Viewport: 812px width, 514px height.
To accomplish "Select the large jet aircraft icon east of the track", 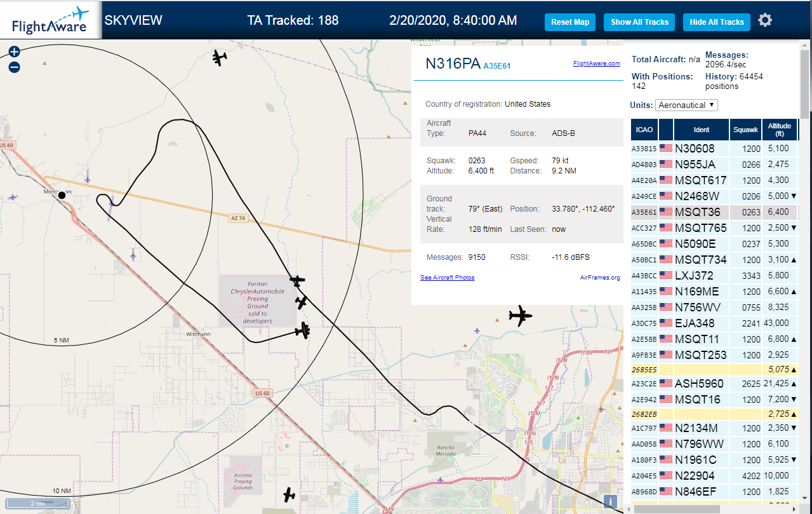I will (x=521, y=315).
